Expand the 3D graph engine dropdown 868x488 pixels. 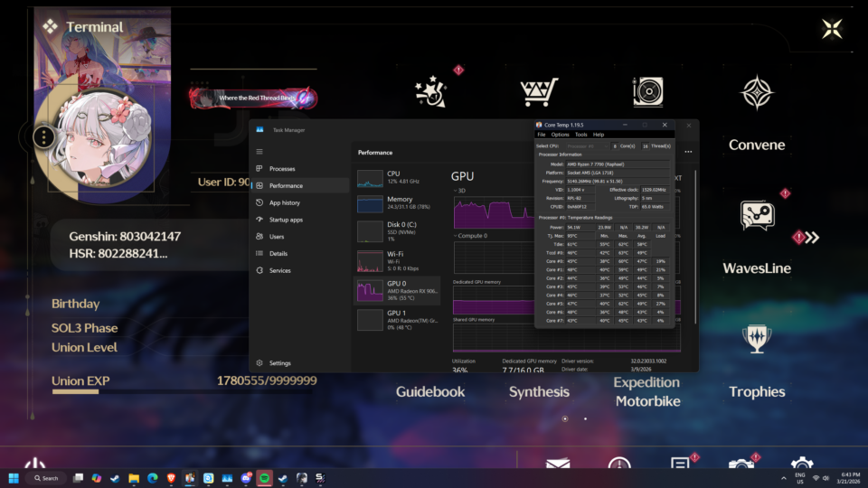click(459, 191)
